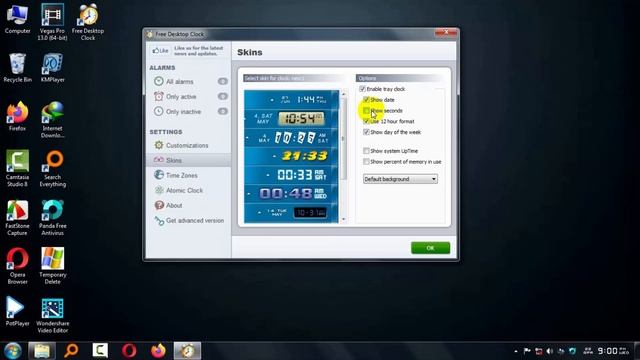Close the Free Desktop Clock window
This screenshot has height=360, width=640.
446,32
